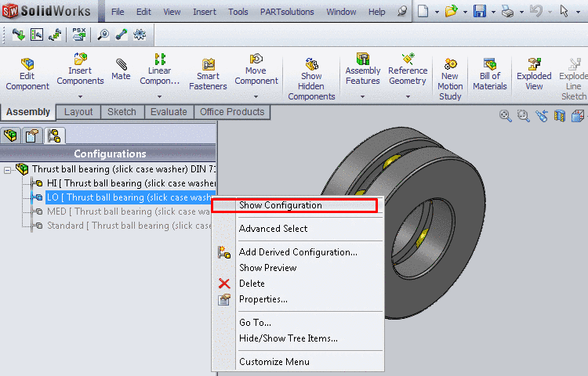The width and height of the screenshot is (588, 376).
Task: Choose Add Derived Configuration menu entry
Action: [x=298, y=252]
